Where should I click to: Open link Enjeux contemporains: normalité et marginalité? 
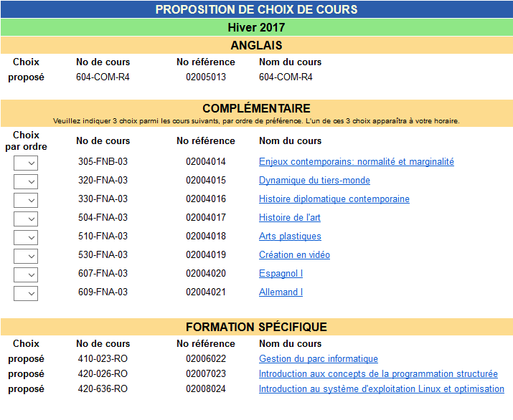tap(357, 162)
